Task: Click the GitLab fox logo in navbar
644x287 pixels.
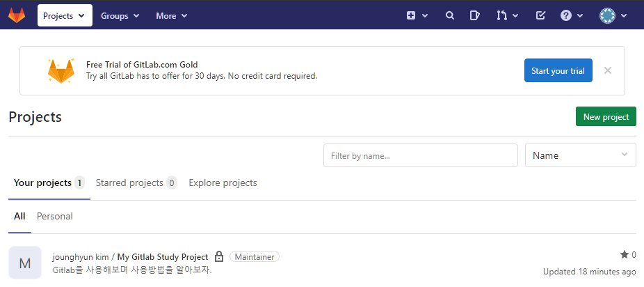Action: 17,15
